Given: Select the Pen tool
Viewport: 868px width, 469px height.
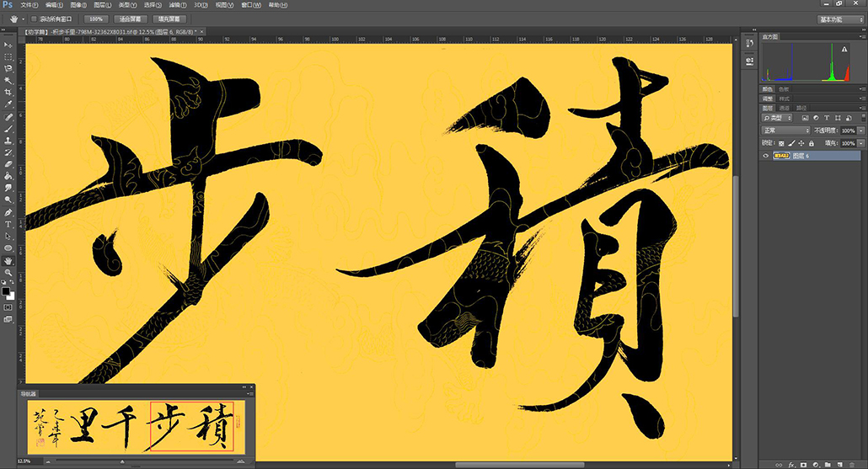Looking at the screenshot, I should coord(8,213).
